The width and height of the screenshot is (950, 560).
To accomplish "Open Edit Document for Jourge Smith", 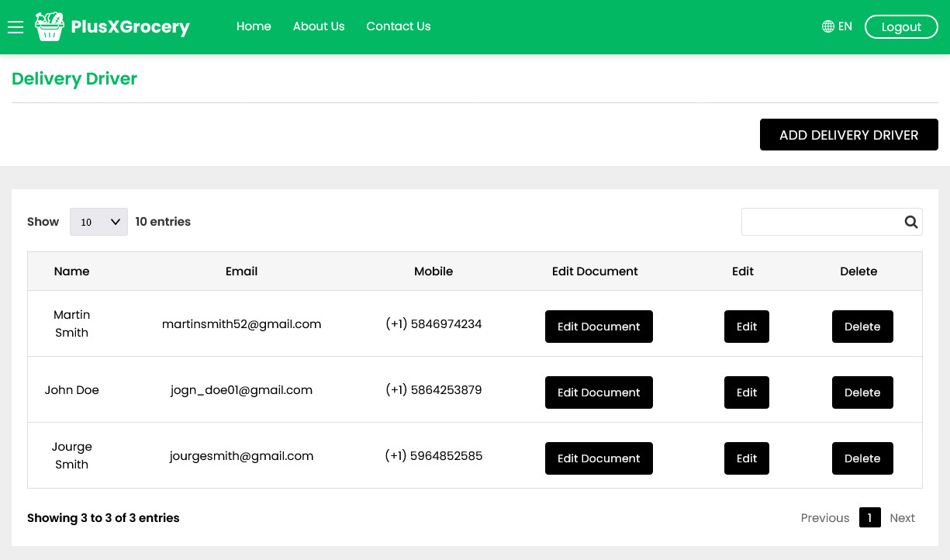I will [x=599, y=458].
